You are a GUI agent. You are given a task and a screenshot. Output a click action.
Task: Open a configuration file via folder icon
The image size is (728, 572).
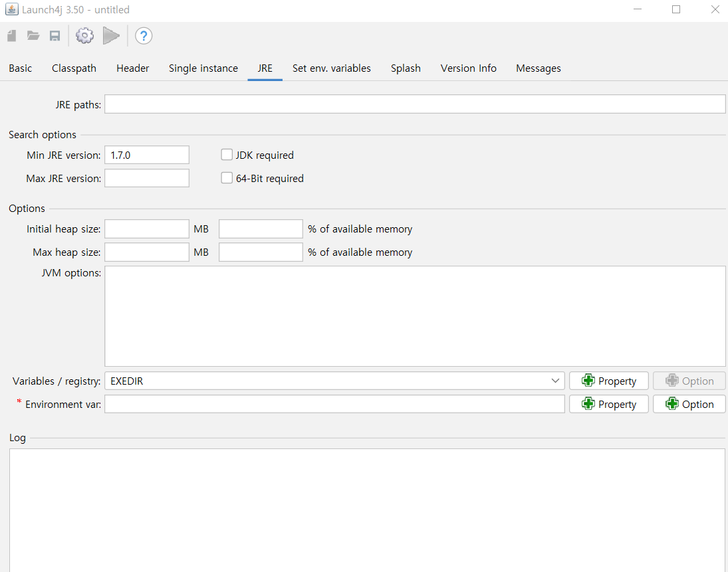pyautogui.click(x=33, y=36)
